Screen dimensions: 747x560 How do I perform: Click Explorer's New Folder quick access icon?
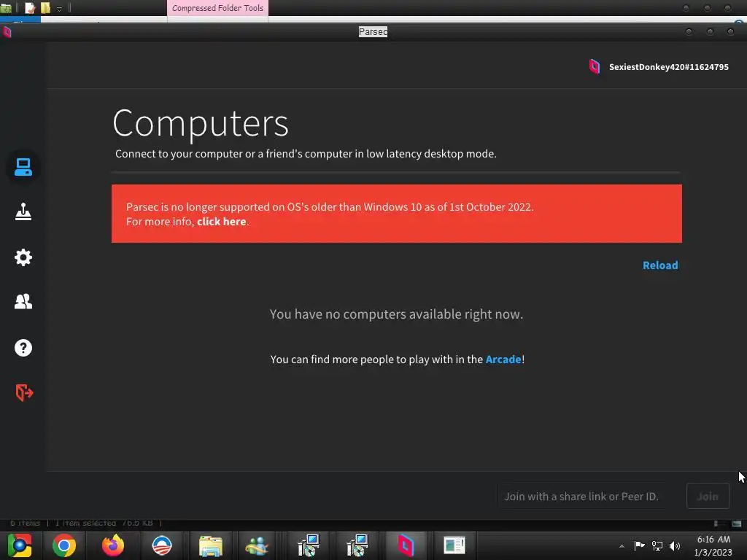pyautogui.click(x=45, y=7)
